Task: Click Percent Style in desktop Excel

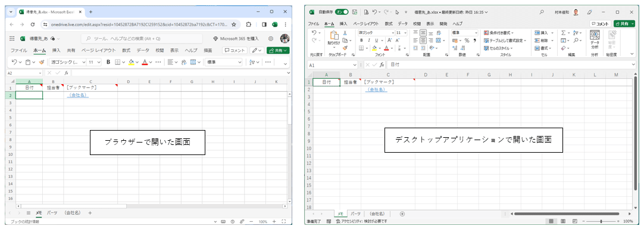Action: click(x=467, y=41)
